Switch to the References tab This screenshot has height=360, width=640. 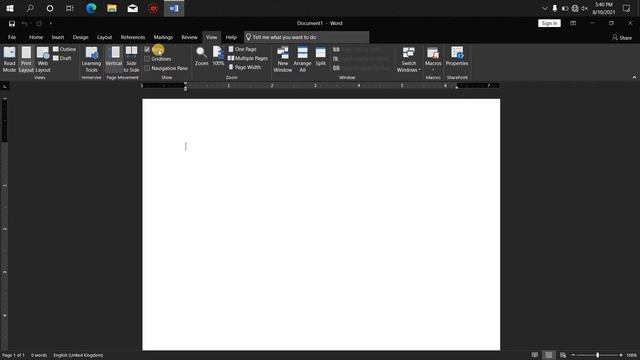point(133,37)
